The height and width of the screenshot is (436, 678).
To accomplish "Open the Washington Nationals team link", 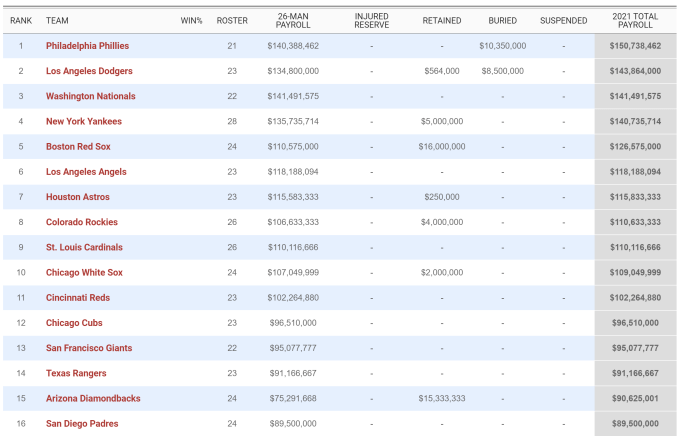I will pyautogui.click(x=90, y=96).
